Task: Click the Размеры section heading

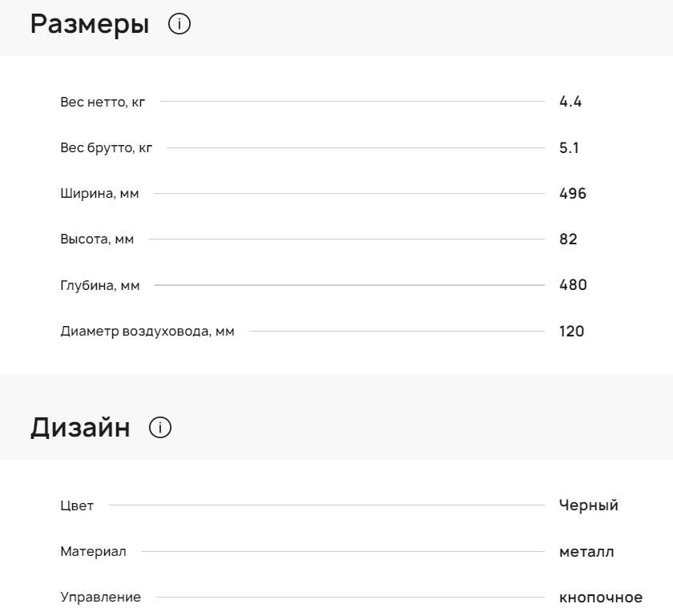Action: 90,25
